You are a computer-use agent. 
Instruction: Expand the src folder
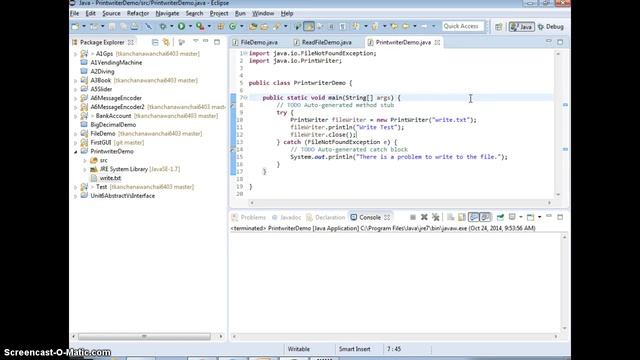coord(85,160)
